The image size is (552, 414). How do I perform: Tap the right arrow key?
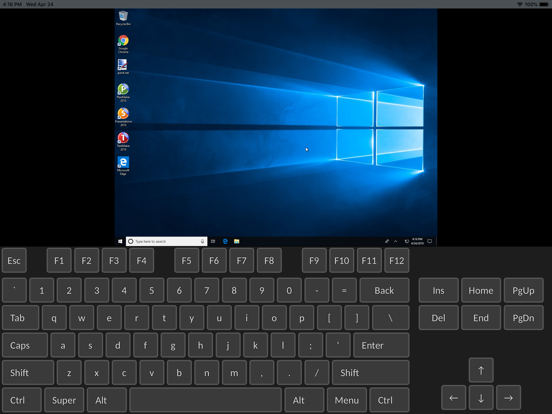click(x=508, y=398)
